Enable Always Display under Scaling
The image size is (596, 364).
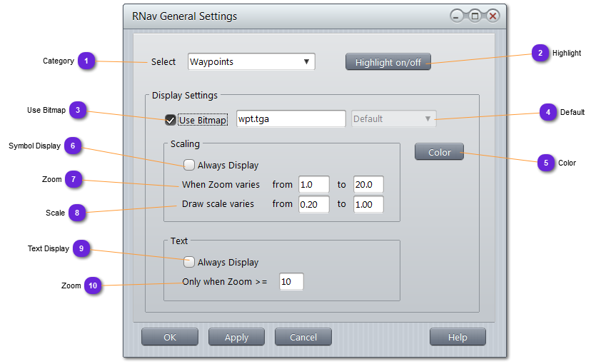[189, 165]
